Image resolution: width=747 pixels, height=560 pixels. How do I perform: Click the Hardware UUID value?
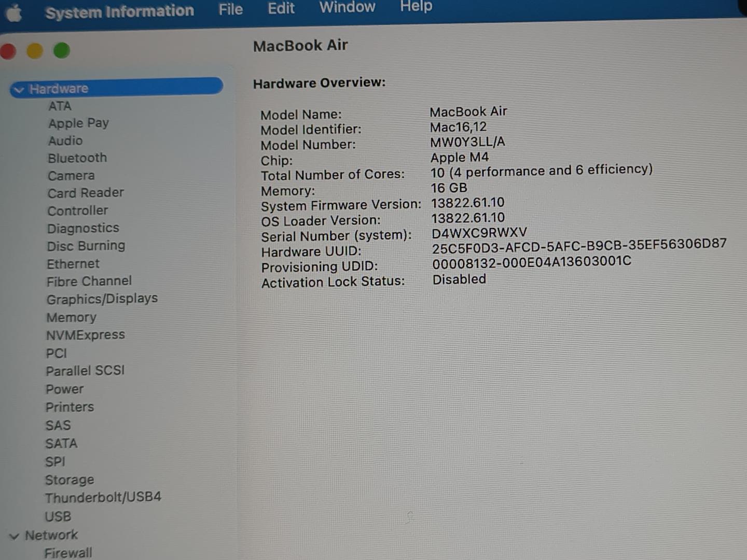pos(579,246)
